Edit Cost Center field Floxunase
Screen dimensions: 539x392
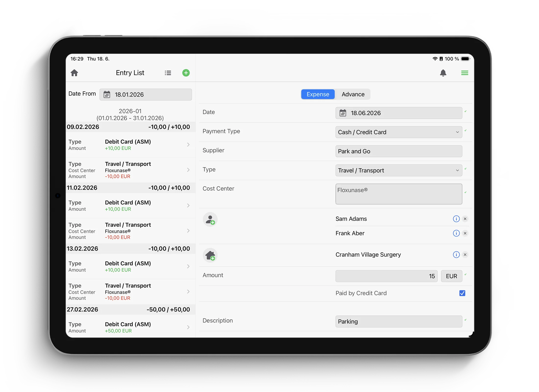(x=399, y=194)
